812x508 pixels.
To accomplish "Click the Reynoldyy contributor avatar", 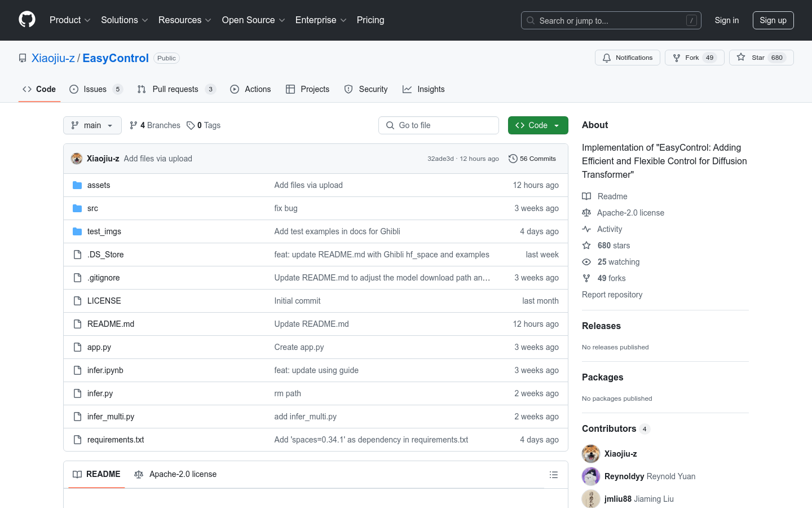I will [591, 476].
